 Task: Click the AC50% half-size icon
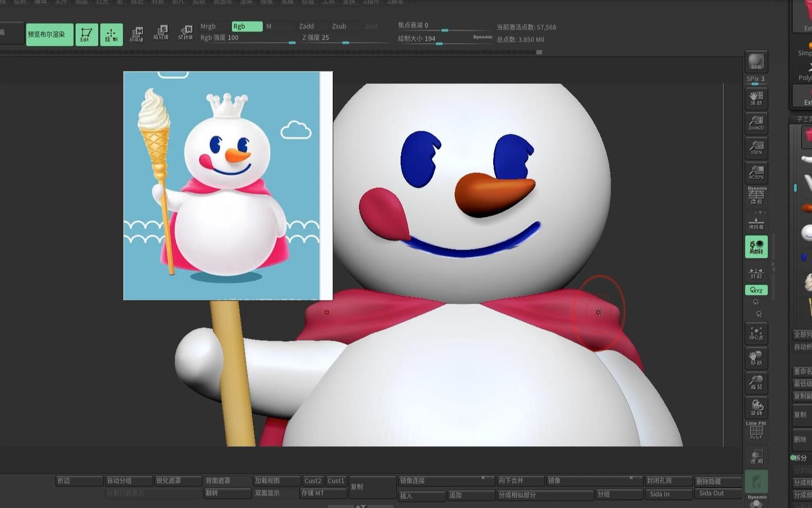[x=756, y=172]
